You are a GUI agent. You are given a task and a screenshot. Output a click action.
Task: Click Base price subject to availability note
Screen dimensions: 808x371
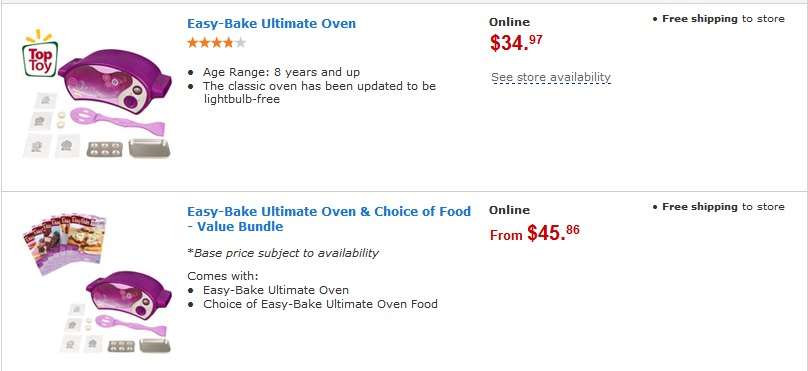283,253
